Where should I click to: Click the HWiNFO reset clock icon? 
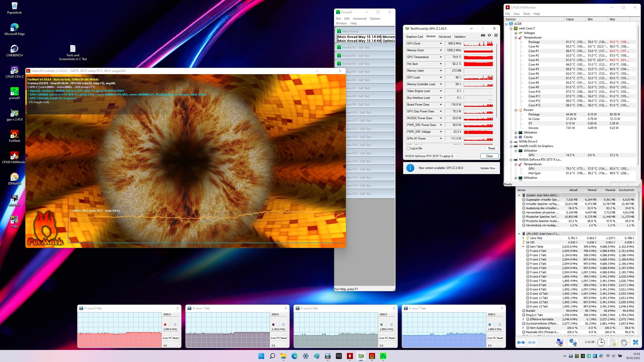point(601,342)
